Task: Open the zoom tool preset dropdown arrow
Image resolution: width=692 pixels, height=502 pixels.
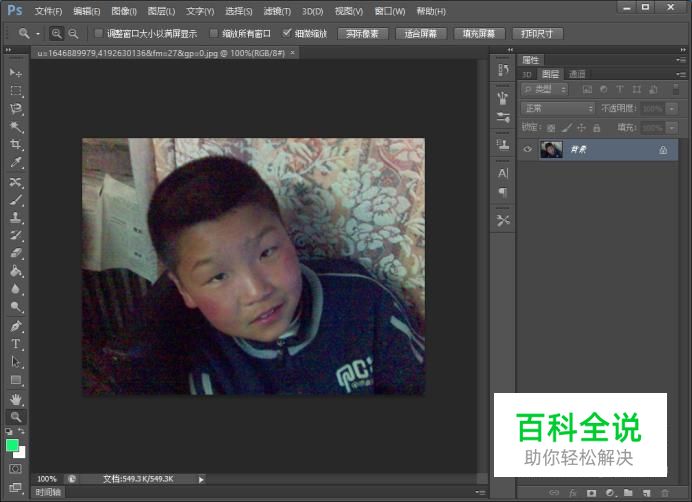Action: point(38,34)
